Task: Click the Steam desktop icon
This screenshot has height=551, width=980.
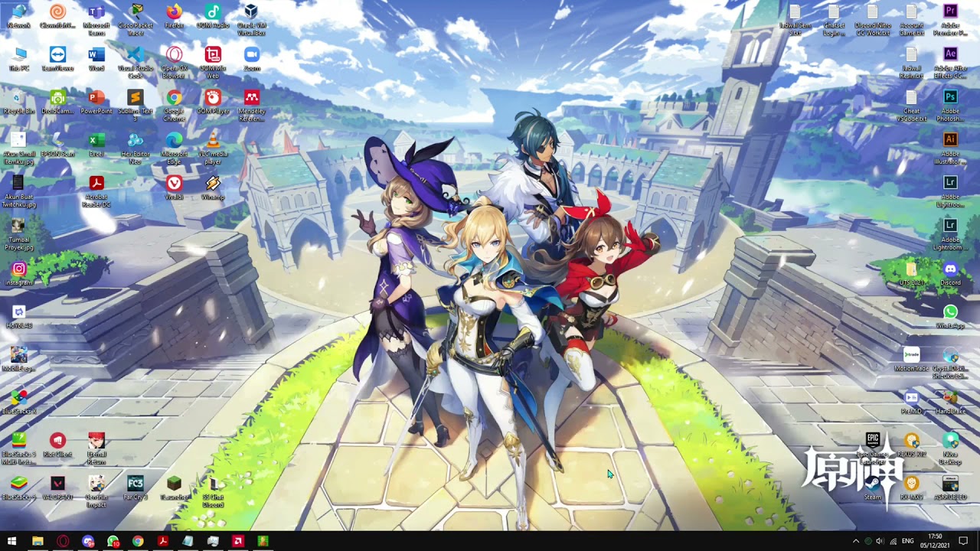Action: 873,484
